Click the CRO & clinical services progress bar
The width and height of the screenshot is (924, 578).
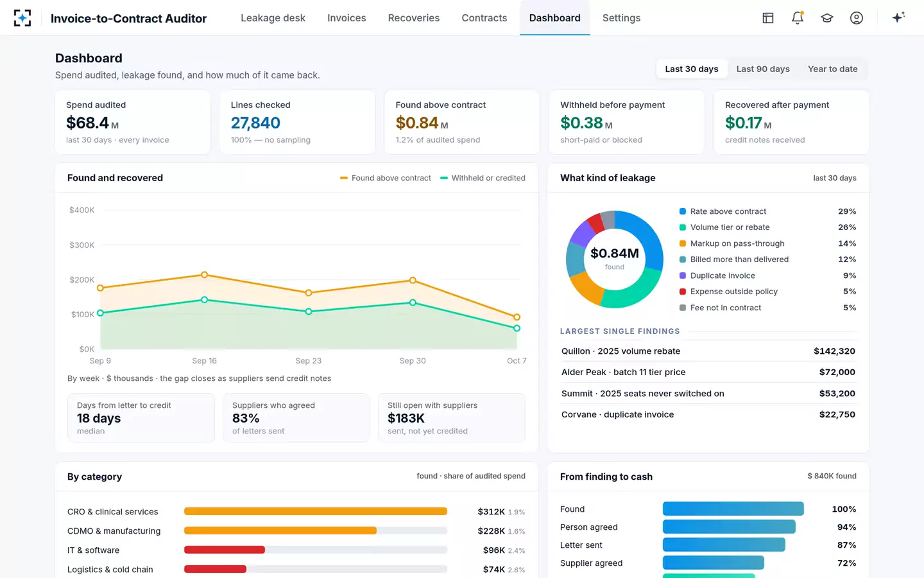tap(316, 511)
